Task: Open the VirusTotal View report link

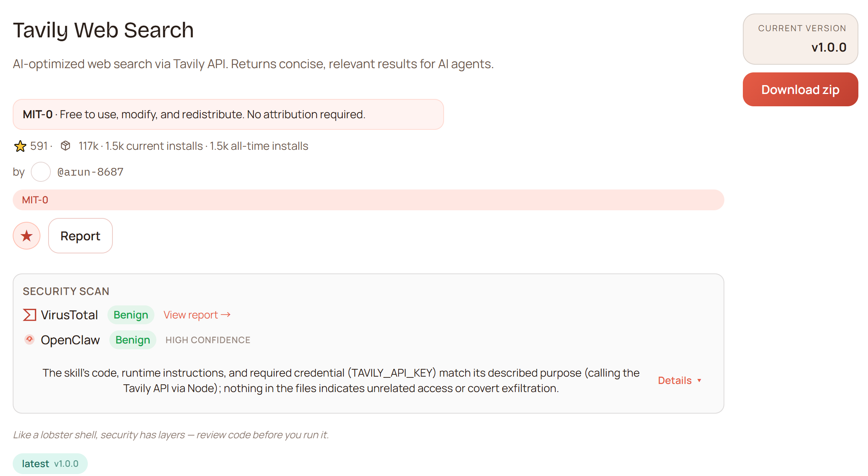Action: click(191, 315)
